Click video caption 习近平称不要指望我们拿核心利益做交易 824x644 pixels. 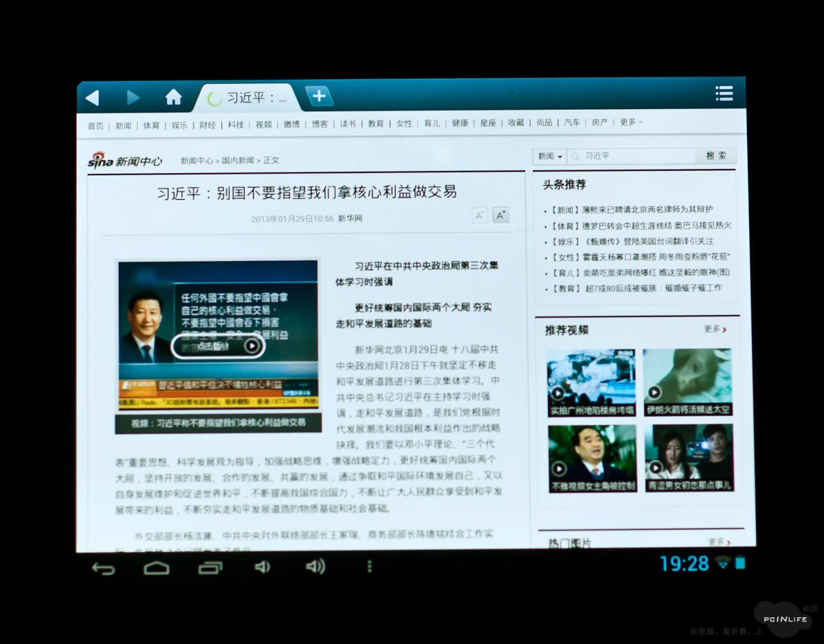pyautogui.click(x=218, y=423)
